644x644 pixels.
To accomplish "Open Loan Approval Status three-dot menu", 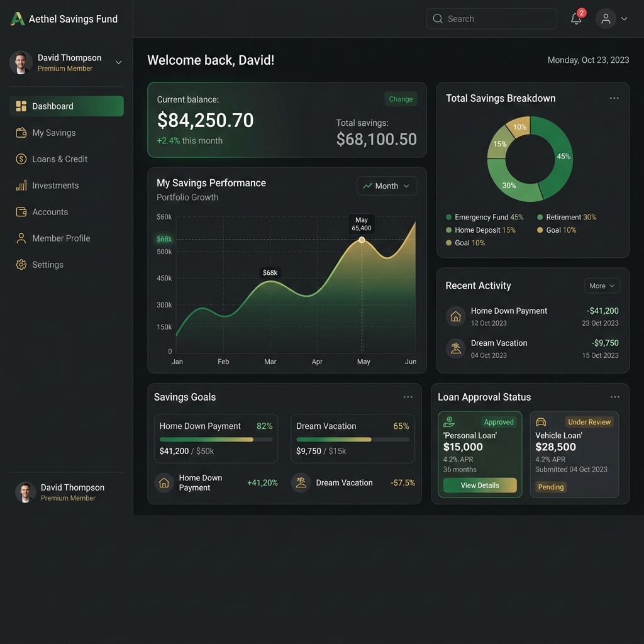I will click(615, 397).
